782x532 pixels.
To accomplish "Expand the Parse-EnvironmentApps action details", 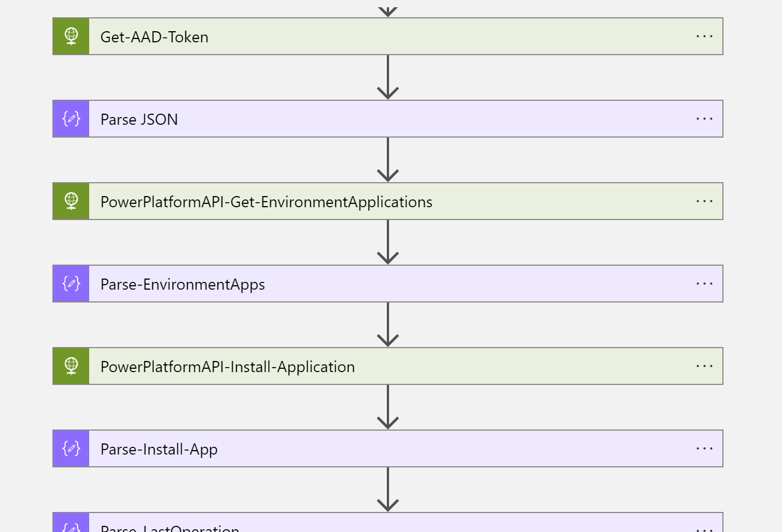I will [x=334, y=283].
